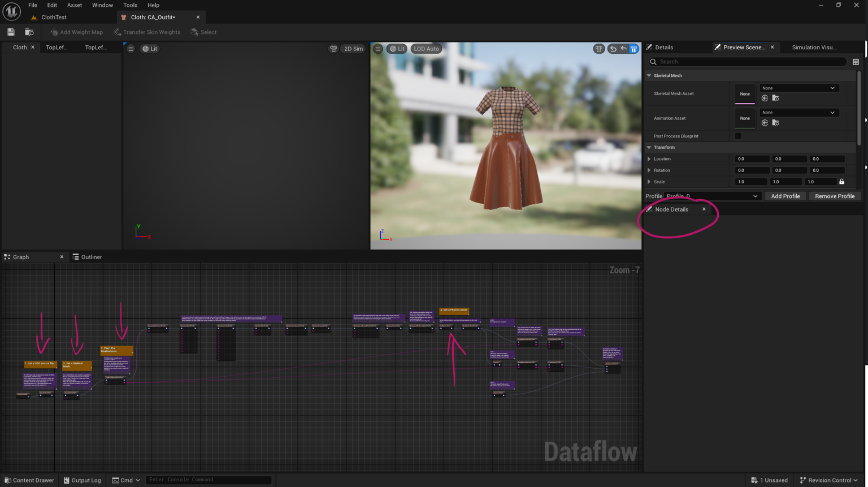The image size is (868, 487).
Task: Toggle the Lit viewport mode button
Action: pyautogui.click(x=397, y=49)
